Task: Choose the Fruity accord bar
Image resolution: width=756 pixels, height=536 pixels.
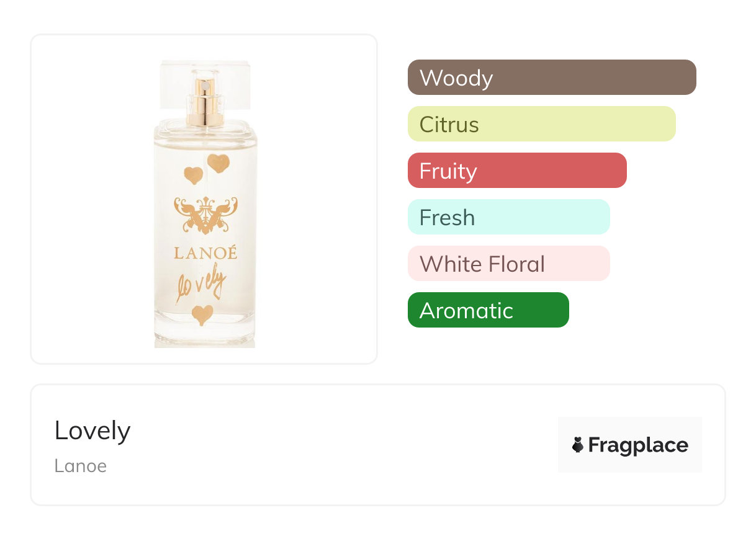Action: click(516, 171)
